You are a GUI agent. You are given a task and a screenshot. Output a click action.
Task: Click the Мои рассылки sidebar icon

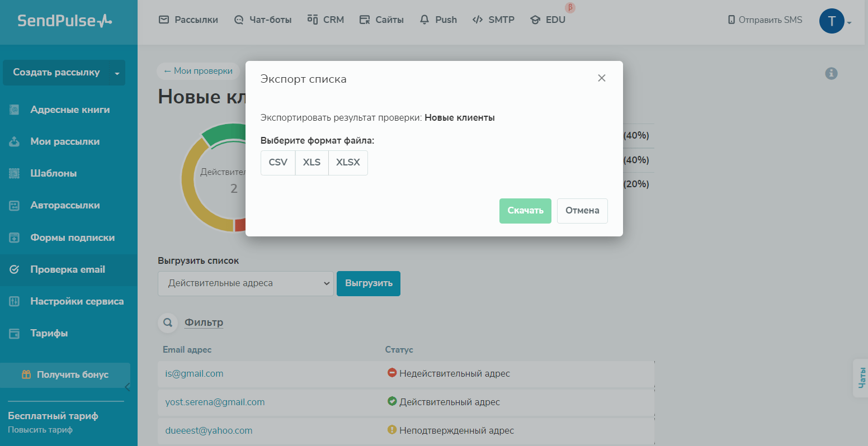pyautogui.click(x=15, y=141)
